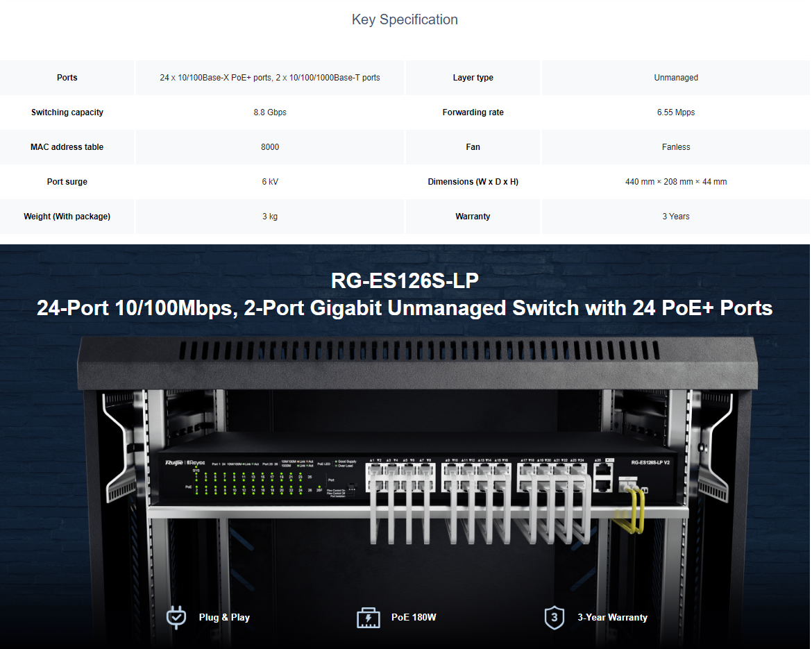Select the 'Plug & Play' label
The width and height of the screenshot is (812, 649).
(224, 617)
